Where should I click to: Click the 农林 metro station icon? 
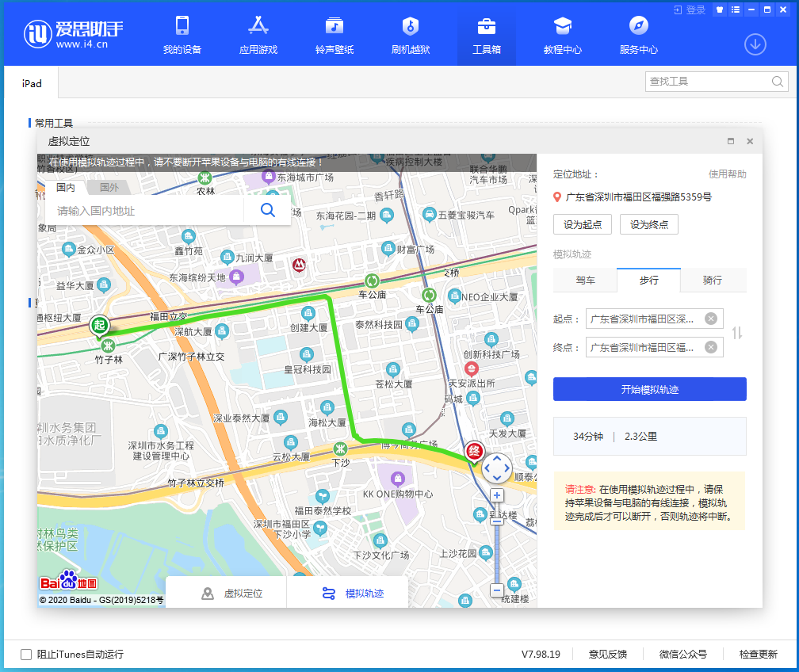pos(205,178)
